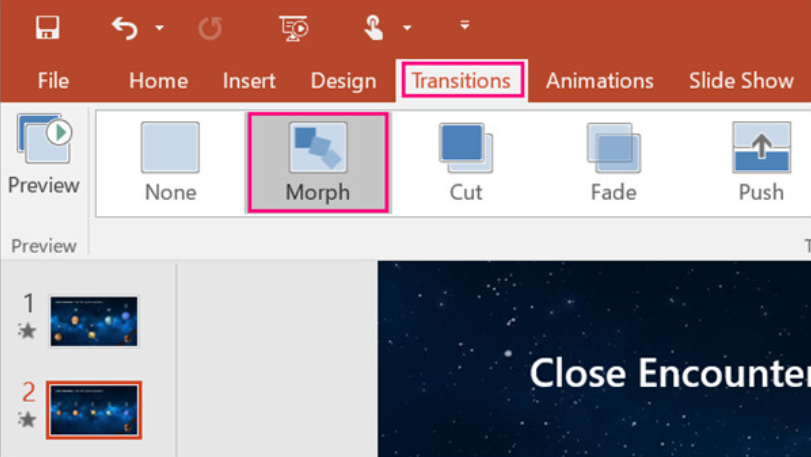The width and height of the screenshot is (811, 457).
Task: Switch to the Home tab
Action: [158, 81]
